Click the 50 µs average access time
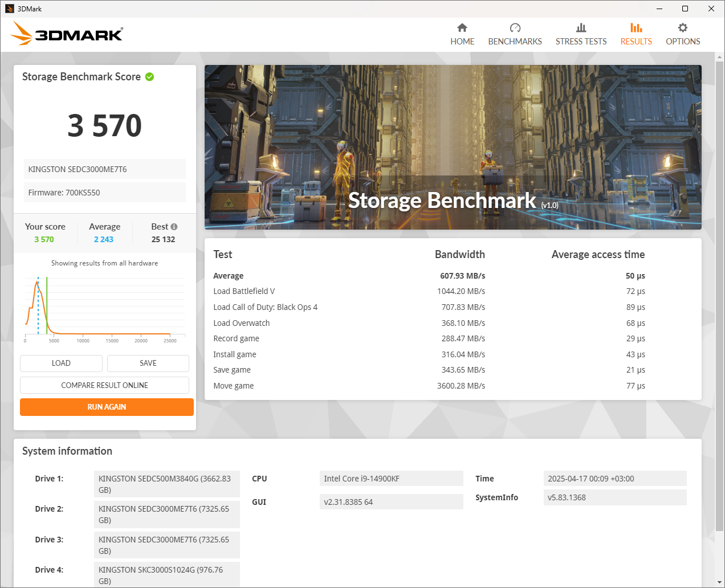This screenshot has height=588, width=725. coord(636,276)
